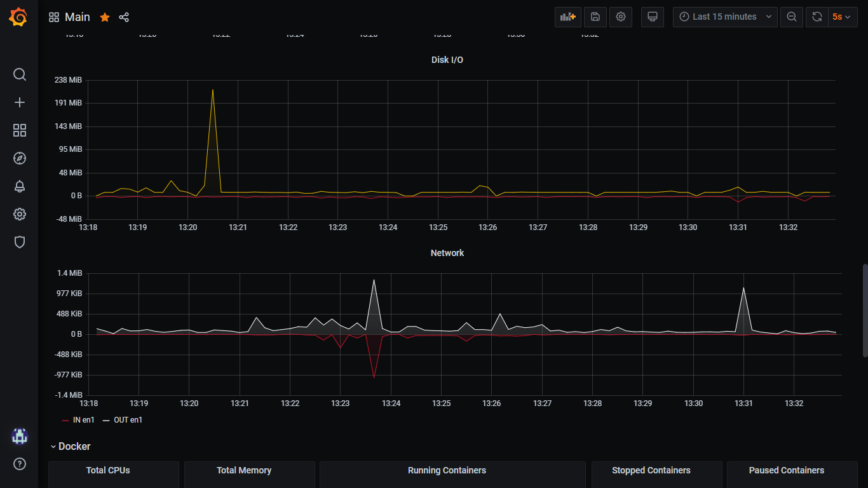Click the -48 MiB Disk axis label
The height and width of the screenshot is (488, 868).
[x=68, y=219]
